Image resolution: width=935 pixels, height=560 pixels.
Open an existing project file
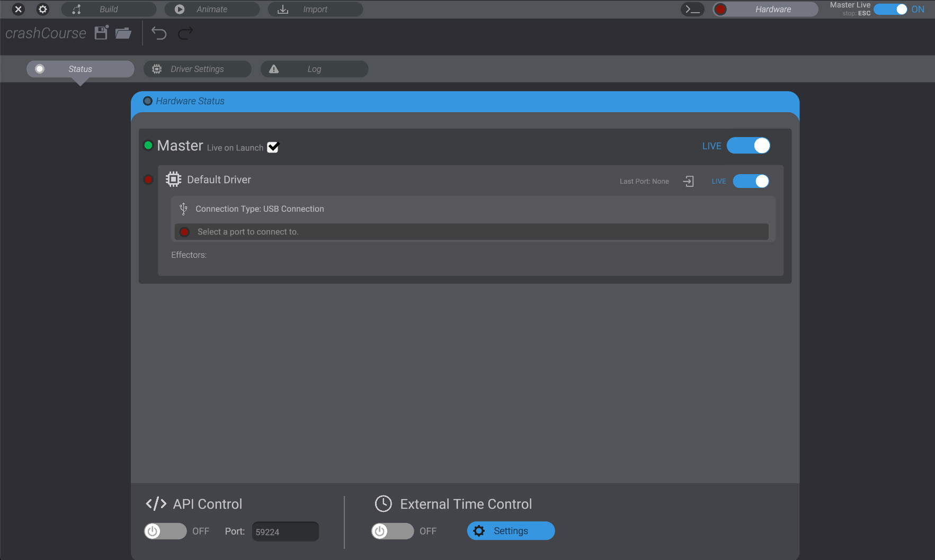[123, 33]
